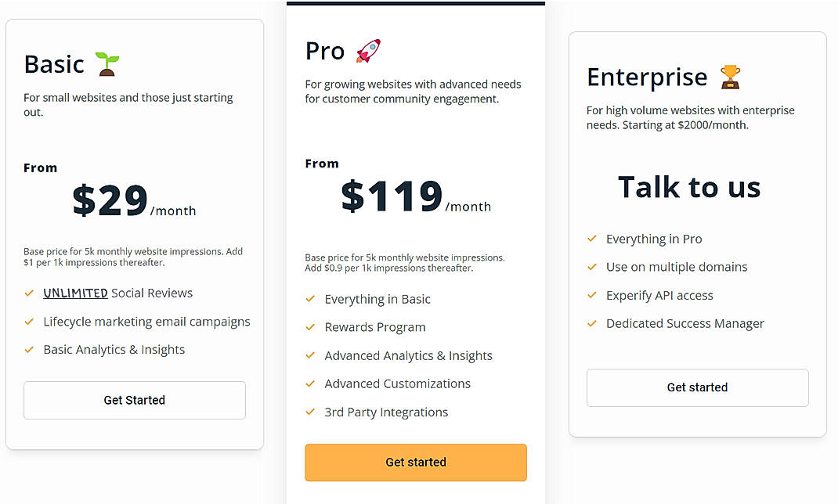Viewport: 838px width, 504px height.
Task: Click the Everything in Basic feature line
Action: pos(377,299)
